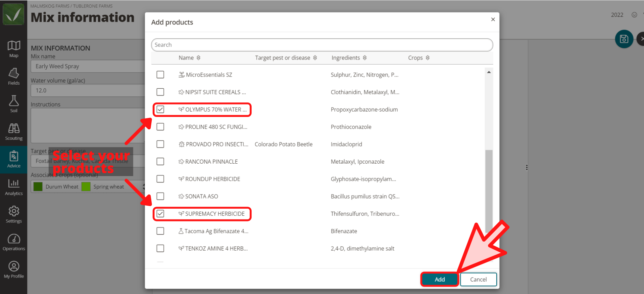Click the OLYMPUS 70% herbicide icon
This screenshot has height=294, width=644.
[181, 110]
